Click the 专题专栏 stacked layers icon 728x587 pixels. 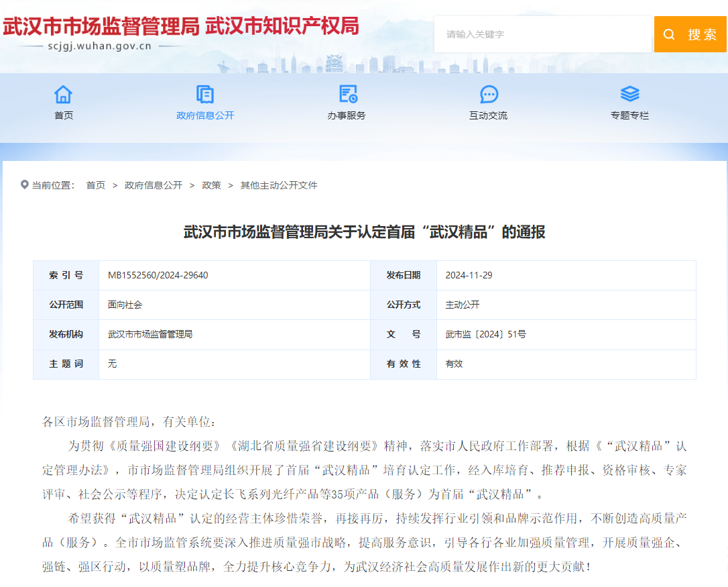pos(629,95)
